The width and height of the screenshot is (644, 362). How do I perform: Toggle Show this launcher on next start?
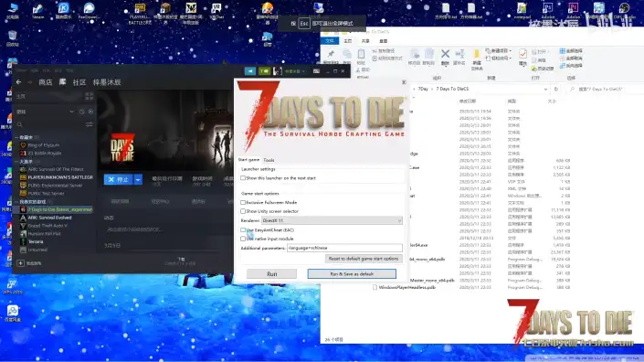tap(243, 178)
